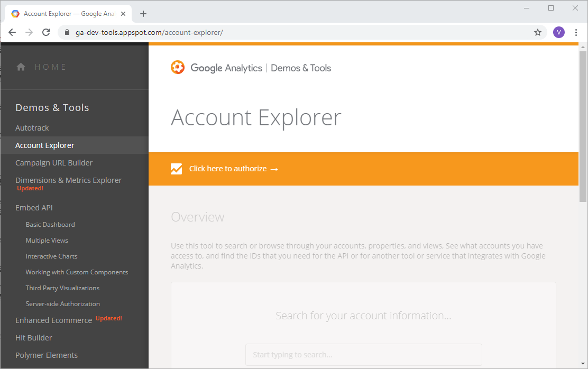Open Server-side Authorization
This screenshot has height=369, width=588.
[62, 304]
